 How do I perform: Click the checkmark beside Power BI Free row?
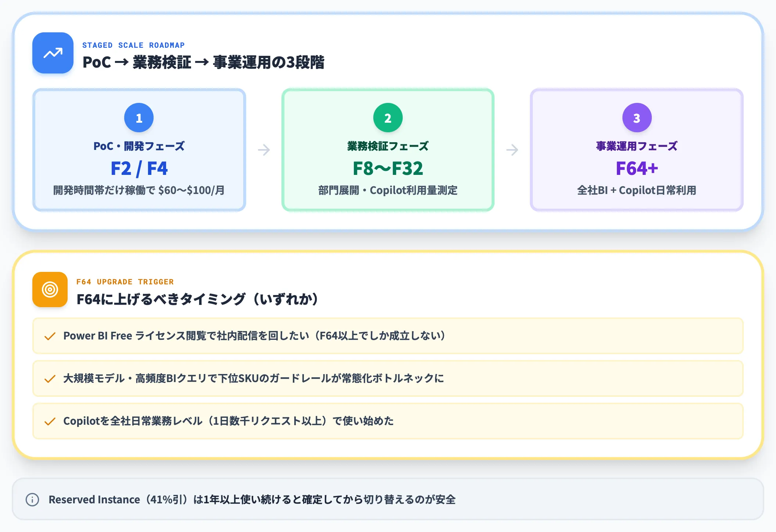click(x=50, y=336)
